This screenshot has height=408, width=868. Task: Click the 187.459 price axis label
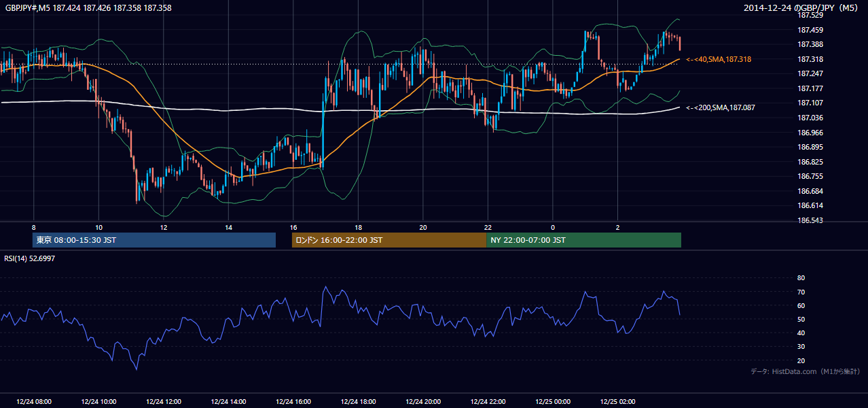click(x=810, y=30)
